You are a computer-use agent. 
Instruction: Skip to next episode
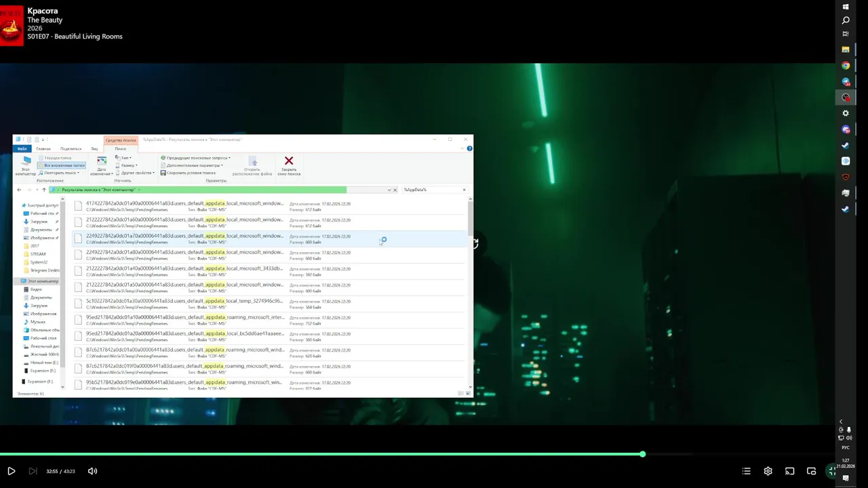[33, 471]
